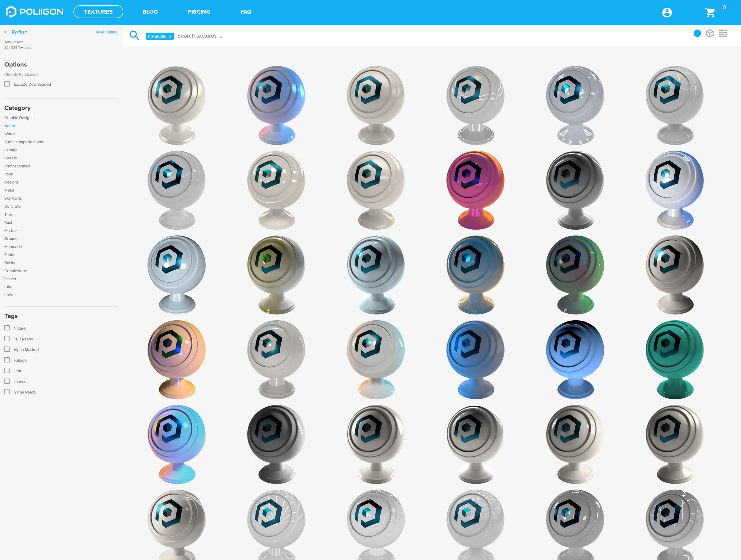Select the Food category
Viewport: 741px width, 560px height.
click(9, 295)
